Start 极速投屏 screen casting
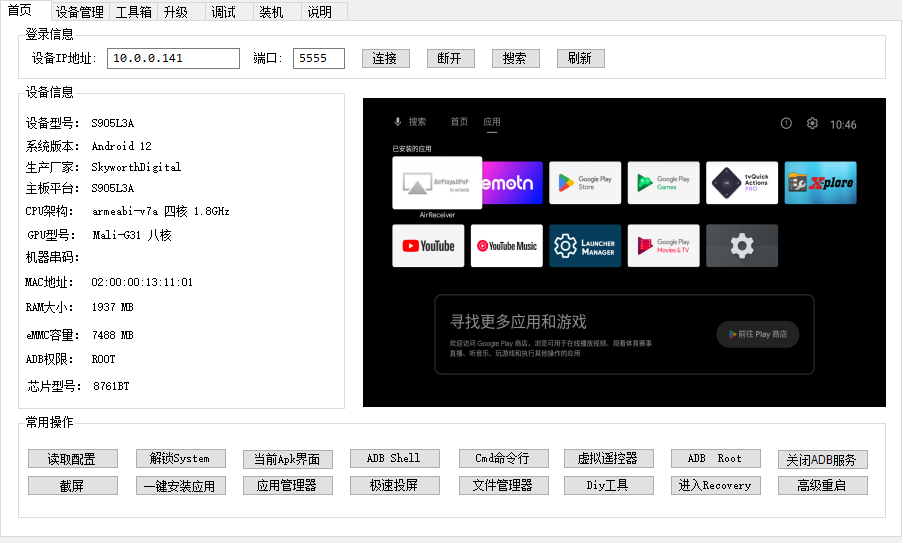This screenshot has width=902, height=543. (x=395, y=485)
